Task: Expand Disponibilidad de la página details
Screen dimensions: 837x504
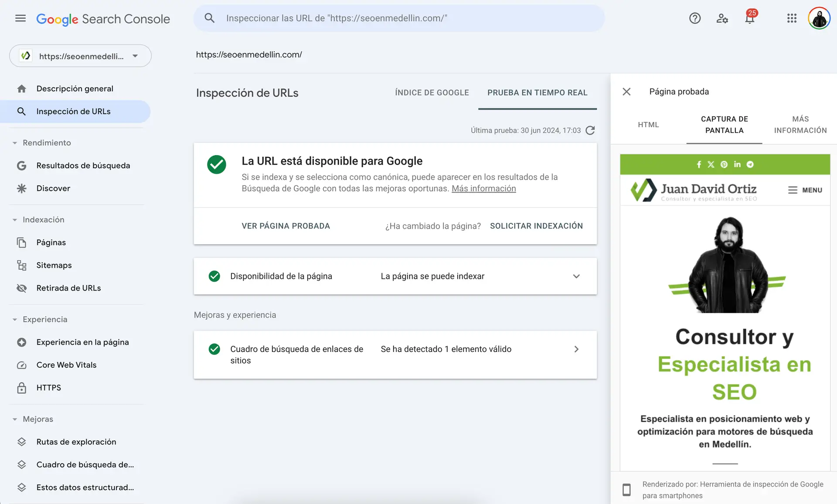Action: coord(576,276)
